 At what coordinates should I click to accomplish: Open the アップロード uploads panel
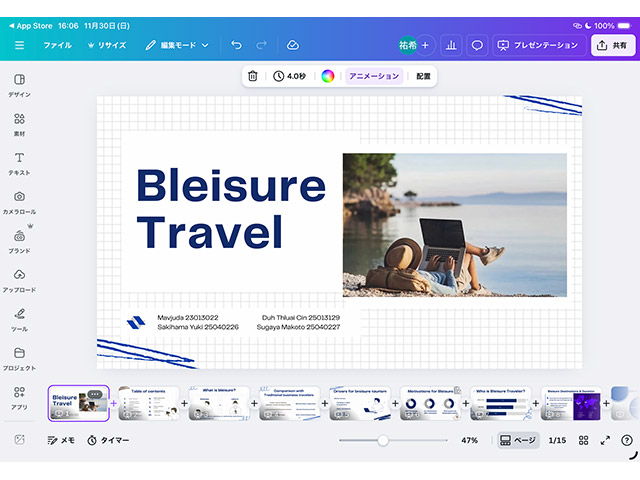(x=19, y=280)
